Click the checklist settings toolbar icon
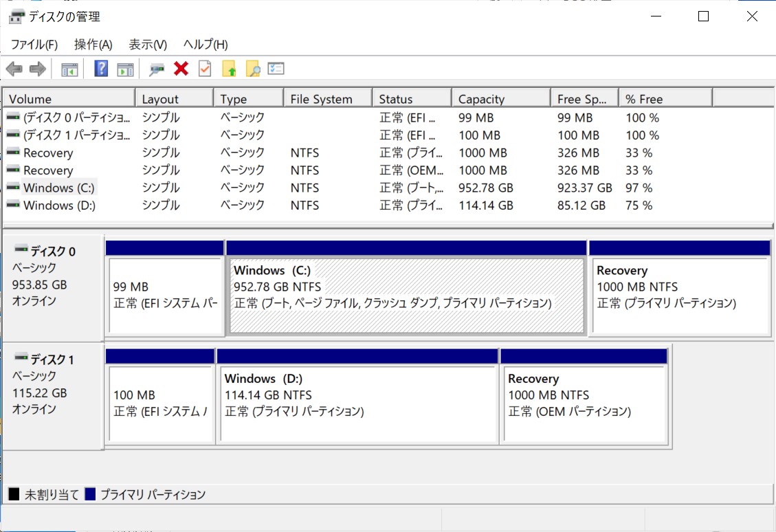This screenshot has width=776, height=532. (x=276, y=68)
